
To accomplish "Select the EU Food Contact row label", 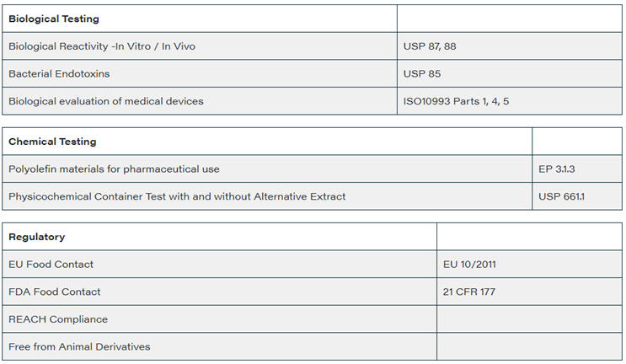I will [51, 265].
